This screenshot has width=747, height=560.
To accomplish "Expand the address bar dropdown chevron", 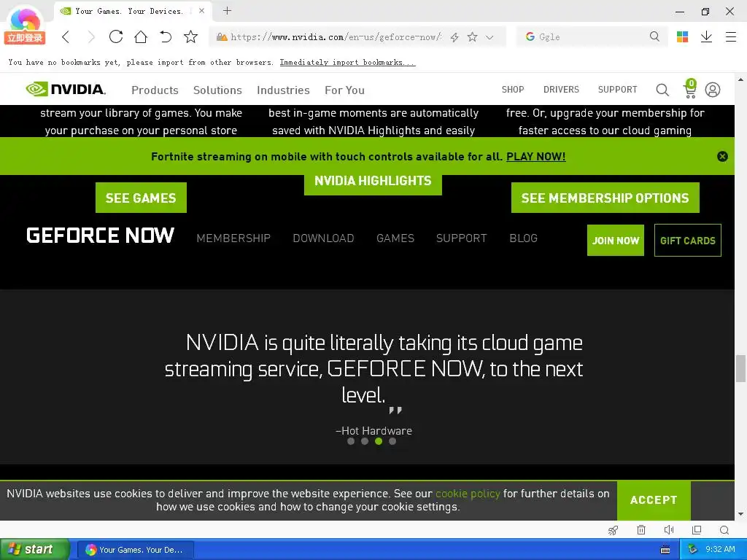I will pos(489,37).
